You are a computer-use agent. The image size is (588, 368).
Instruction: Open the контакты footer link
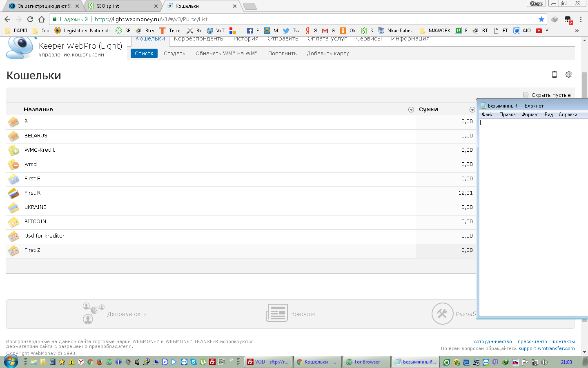pos(564,341)
